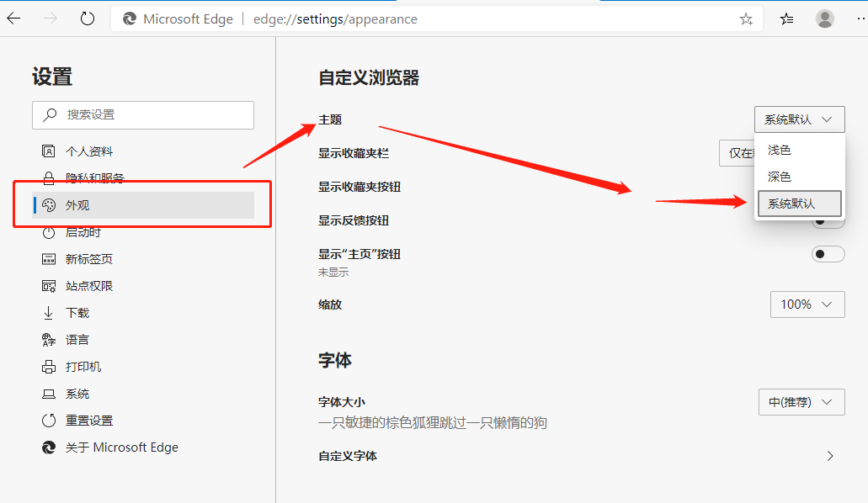Image resolution: width=868 pixels, height=503 pixels.
Task: Toggle the 显示“主页”按钮 switch
Action: tap(828, 254)
